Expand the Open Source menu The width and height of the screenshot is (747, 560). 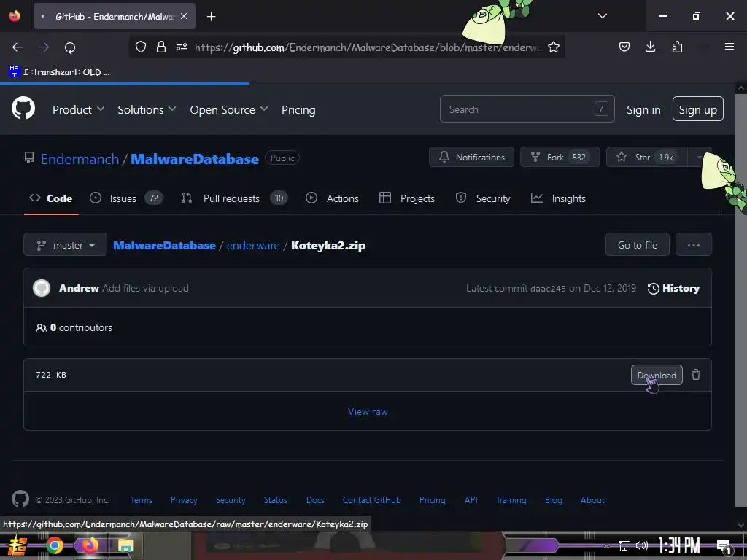[x=228, y=109]
